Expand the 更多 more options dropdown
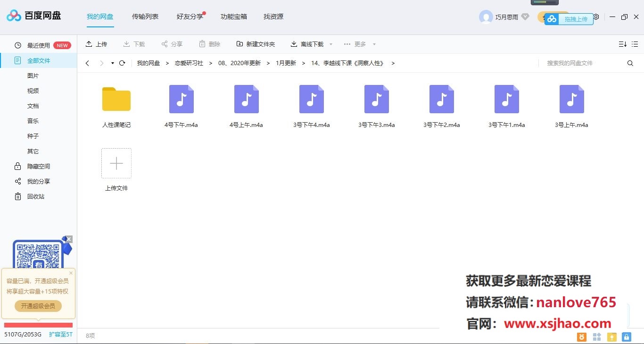 (x=358, y=44)
